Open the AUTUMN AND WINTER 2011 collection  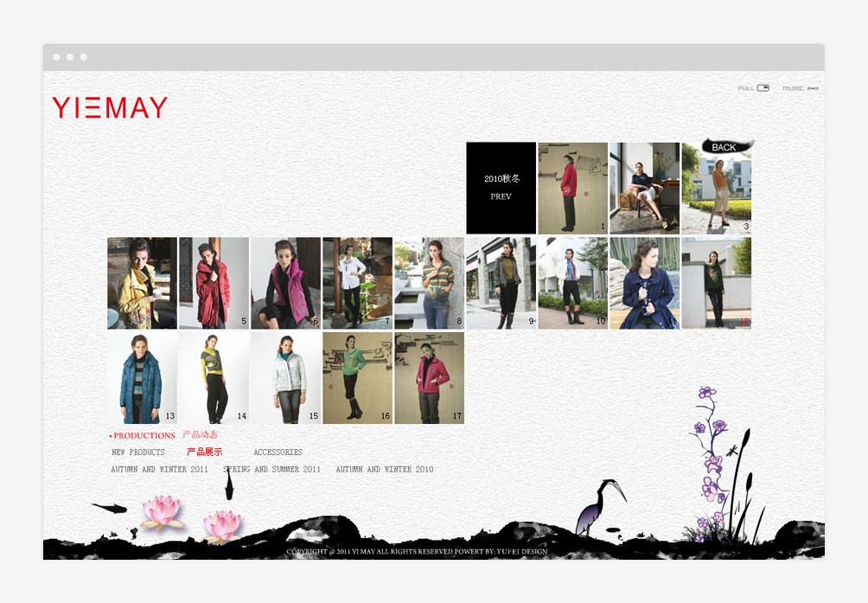tap(159, 470)
